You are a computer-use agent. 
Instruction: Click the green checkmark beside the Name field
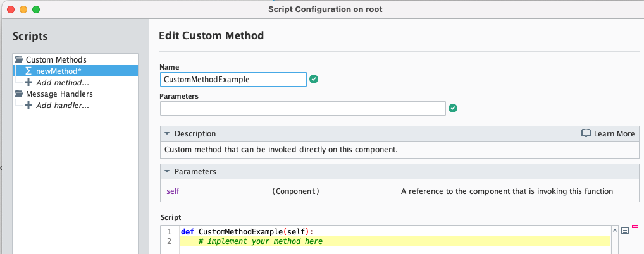314,79
